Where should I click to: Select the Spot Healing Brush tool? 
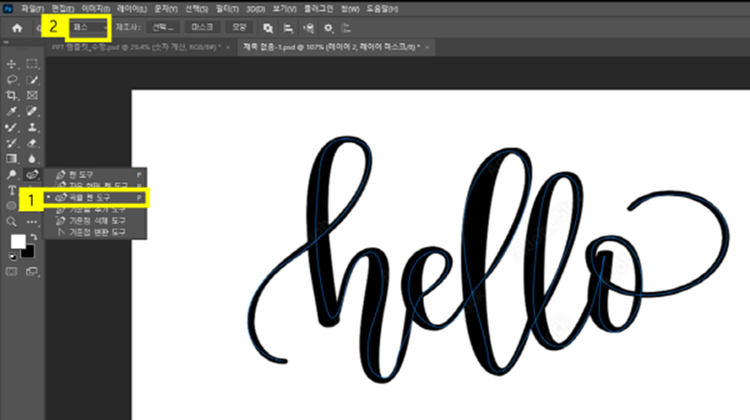[x=32, y=111]
